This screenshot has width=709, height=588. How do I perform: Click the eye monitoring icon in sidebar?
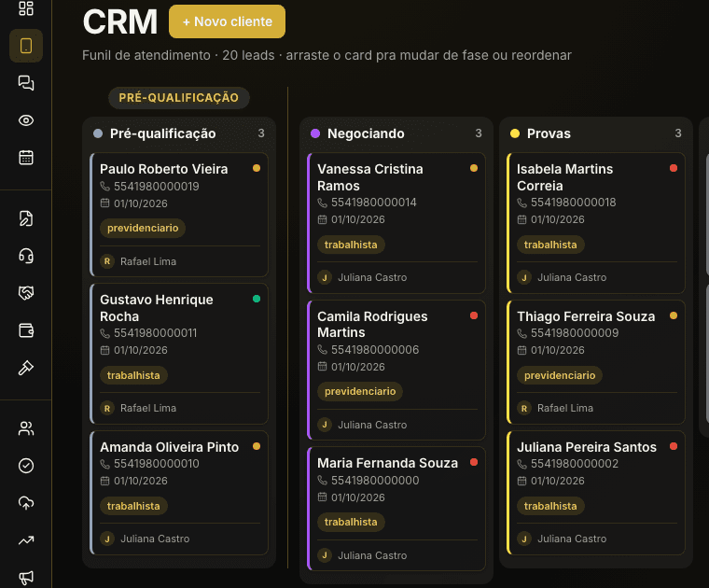[26, 120]
